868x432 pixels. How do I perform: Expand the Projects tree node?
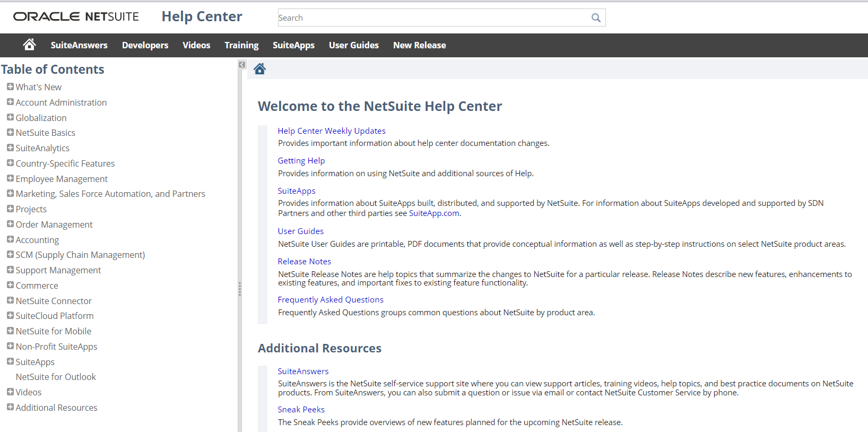point(10,209)
